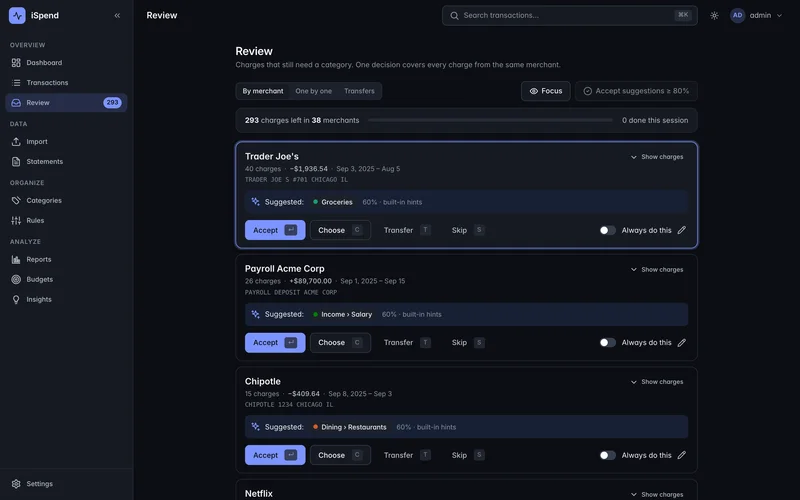800x500 pixels.
Task: Click edit pencil icon for Trader Joe's
Action: tap(682, 231)
